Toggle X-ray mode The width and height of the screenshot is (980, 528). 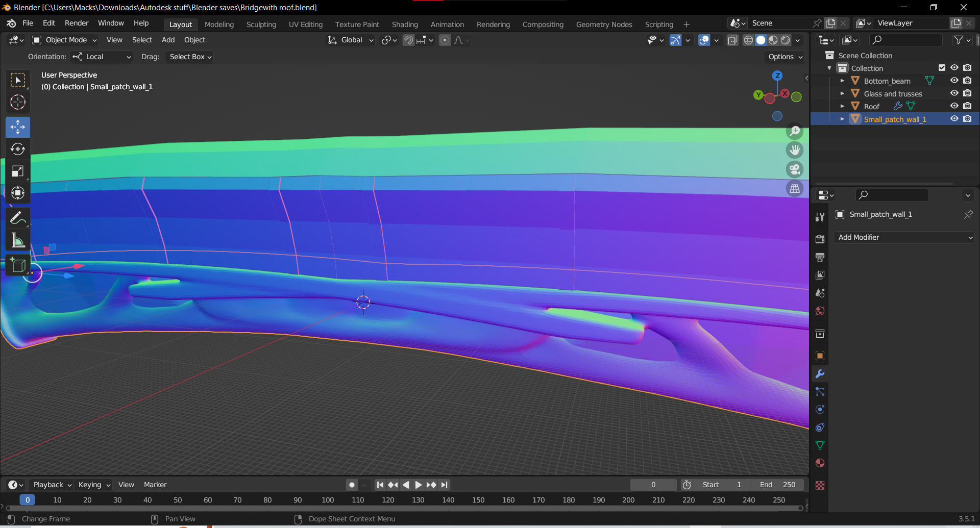[732, 40]
